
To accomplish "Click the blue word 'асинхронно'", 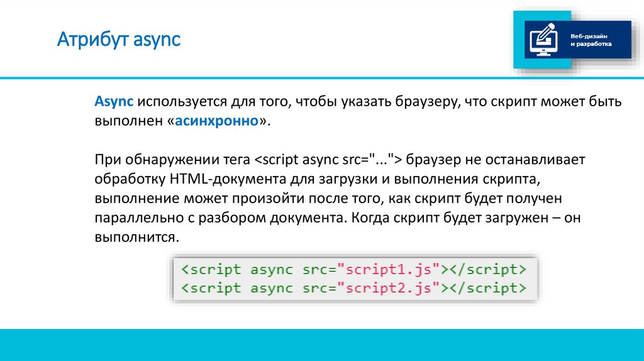I will coord(216,121).
